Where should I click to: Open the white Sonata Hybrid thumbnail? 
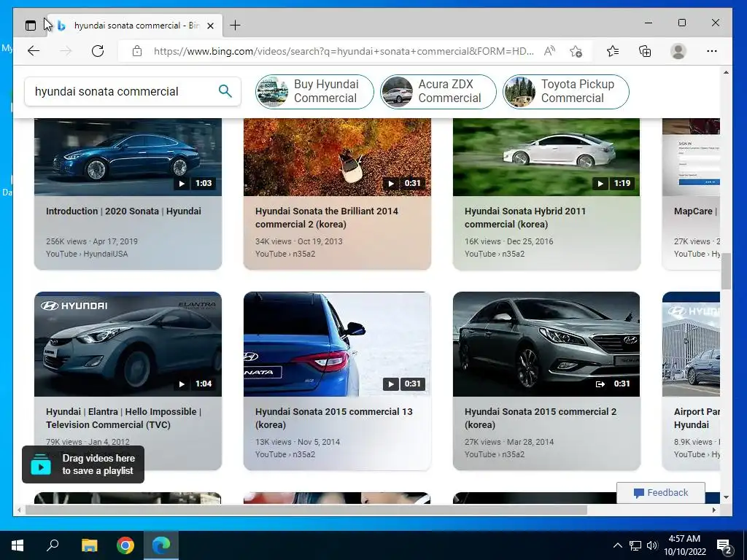coord(546,157)
